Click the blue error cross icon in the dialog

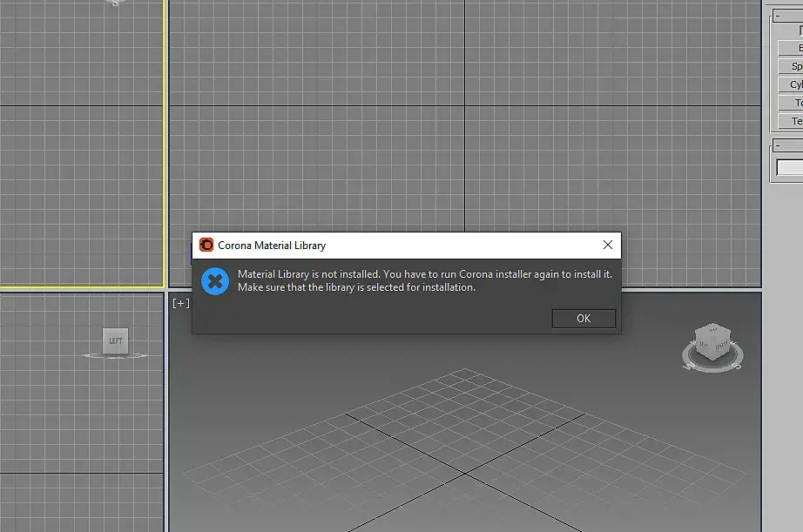215,281
